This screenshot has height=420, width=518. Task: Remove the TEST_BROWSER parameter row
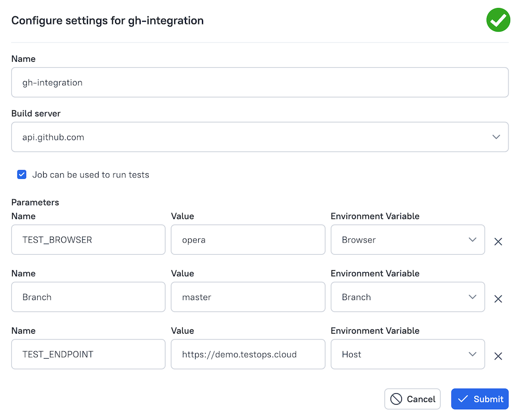[x=498, y=241]
